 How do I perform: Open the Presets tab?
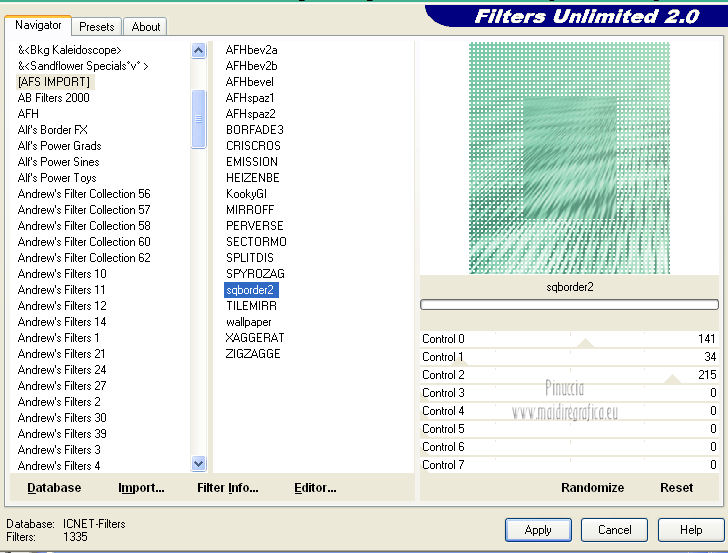(97, 27)
